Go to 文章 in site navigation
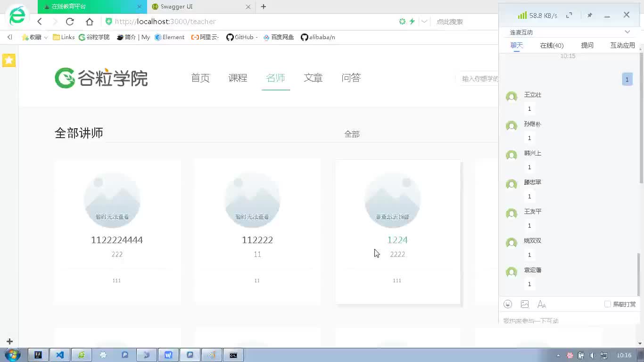The width and height of the screenshot is (644, 362). coord(313,78)
